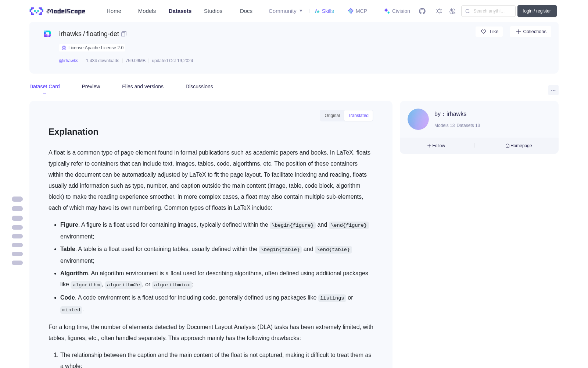This screenshot has height=368, width=588.
Task: Click the language switch icon
Action: point(453,11)
